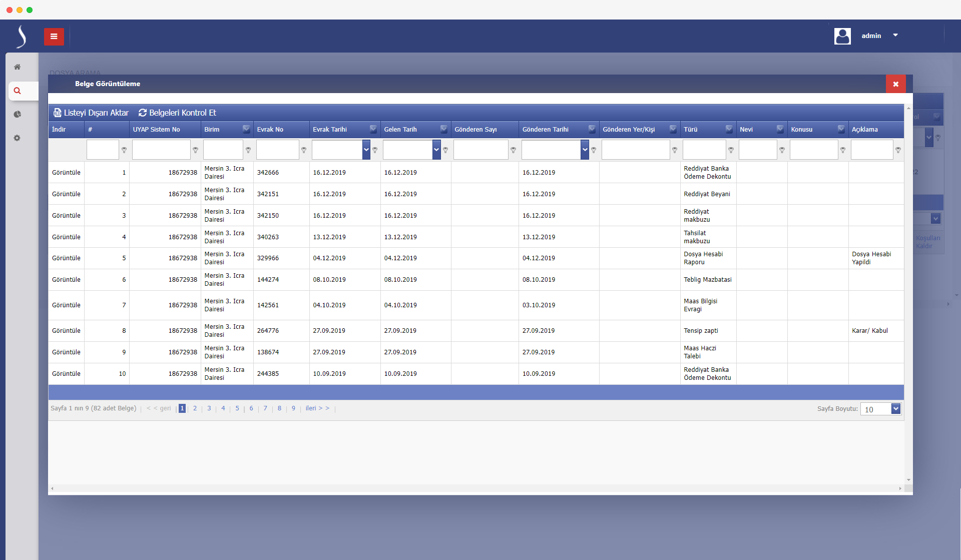The height and width of the screenshot is (560, 961).
Task: Expand the Sayfa Boyutu page size dropdown
Action: coord(896,409)
